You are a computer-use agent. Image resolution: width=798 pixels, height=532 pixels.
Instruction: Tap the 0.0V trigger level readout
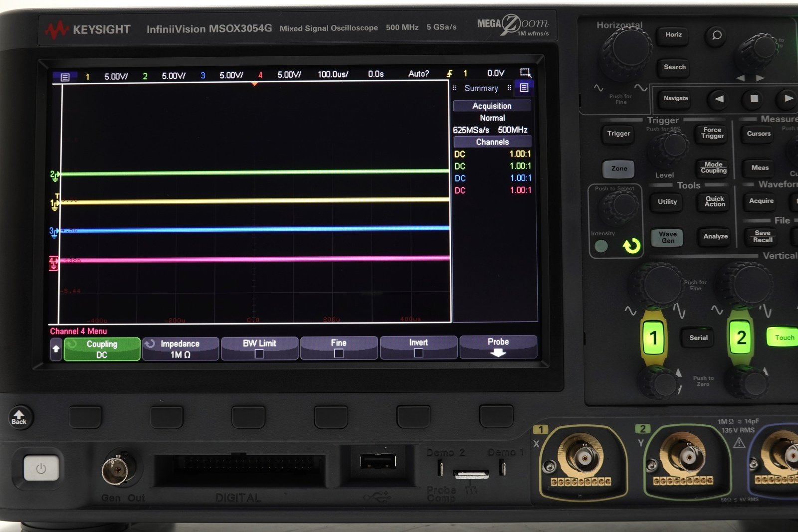pos(496,73)
